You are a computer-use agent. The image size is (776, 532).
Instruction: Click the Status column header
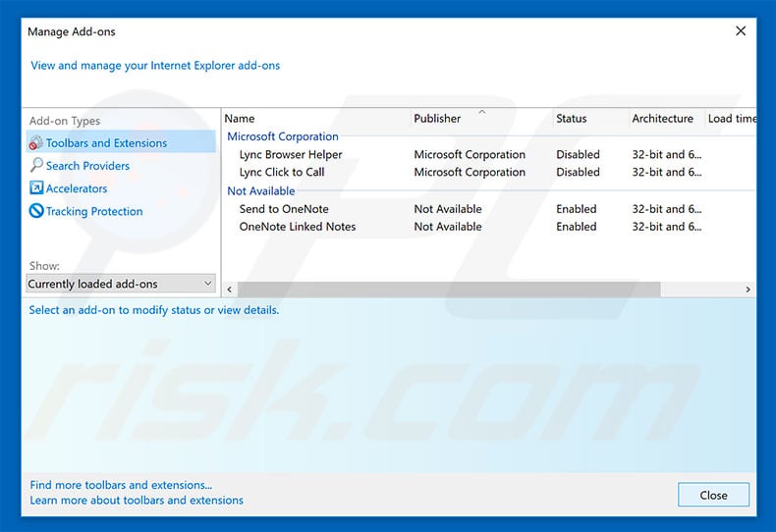(x=571, y=119)
